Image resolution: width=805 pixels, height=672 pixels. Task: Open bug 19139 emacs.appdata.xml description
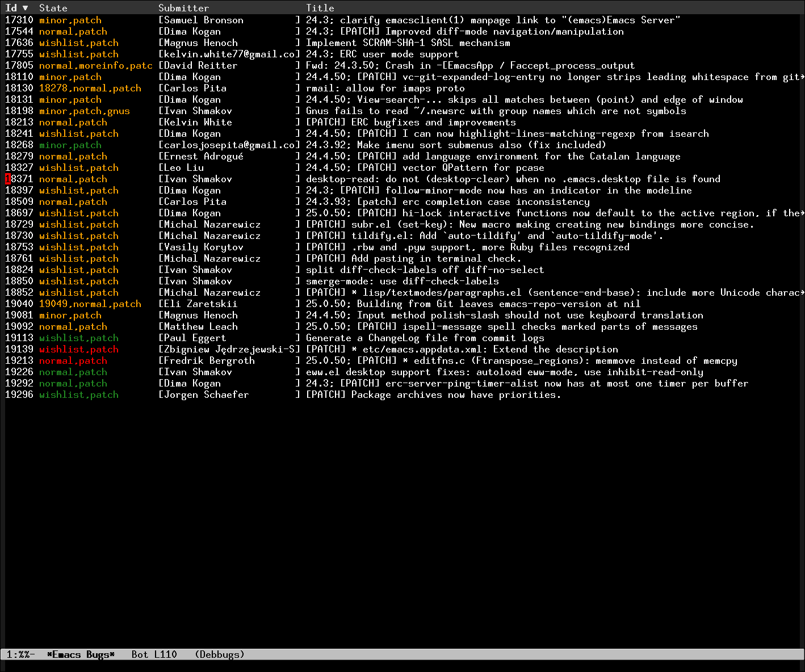(x=402, y=349)
